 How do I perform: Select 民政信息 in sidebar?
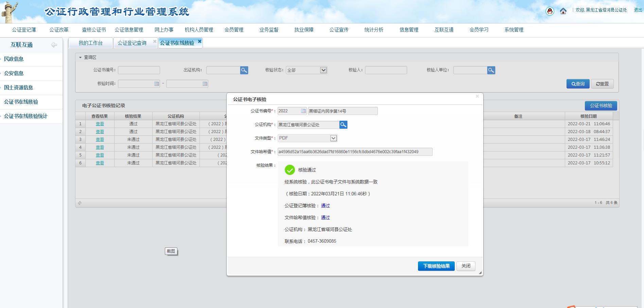tap(31, 59)
